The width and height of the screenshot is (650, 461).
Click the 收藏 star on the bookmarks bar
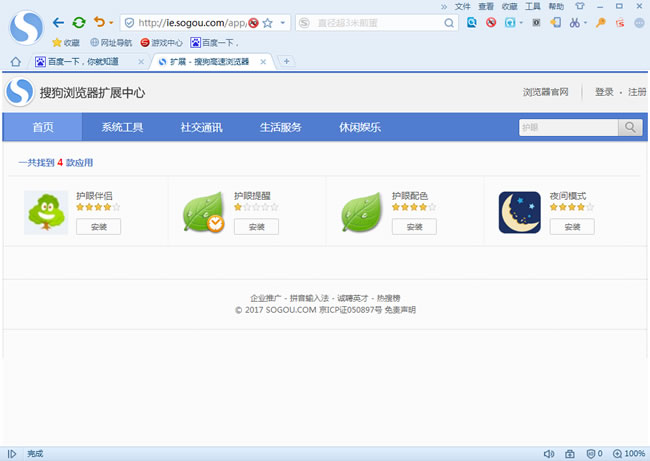pos(65,42)
